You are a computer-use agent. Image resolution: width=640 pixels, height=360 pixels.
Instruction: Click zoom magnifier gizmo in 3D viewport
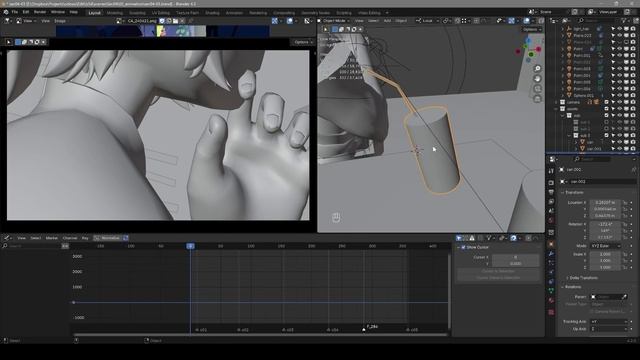(x=538, y=68)
